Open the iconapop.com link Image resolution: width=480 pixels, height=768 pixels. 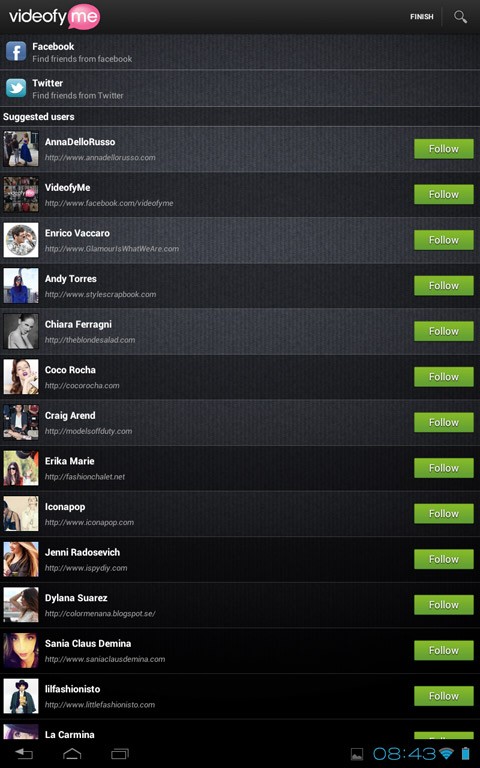pos(89,522)
